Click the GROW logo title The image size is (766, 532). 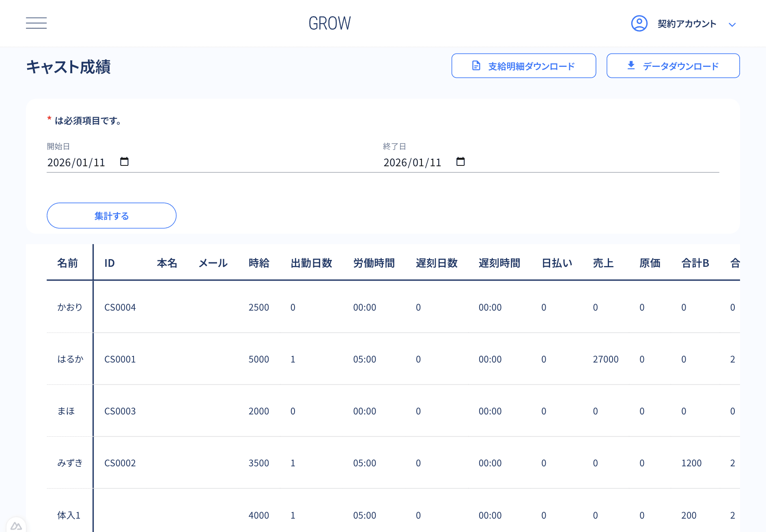[x=329, y=24]
